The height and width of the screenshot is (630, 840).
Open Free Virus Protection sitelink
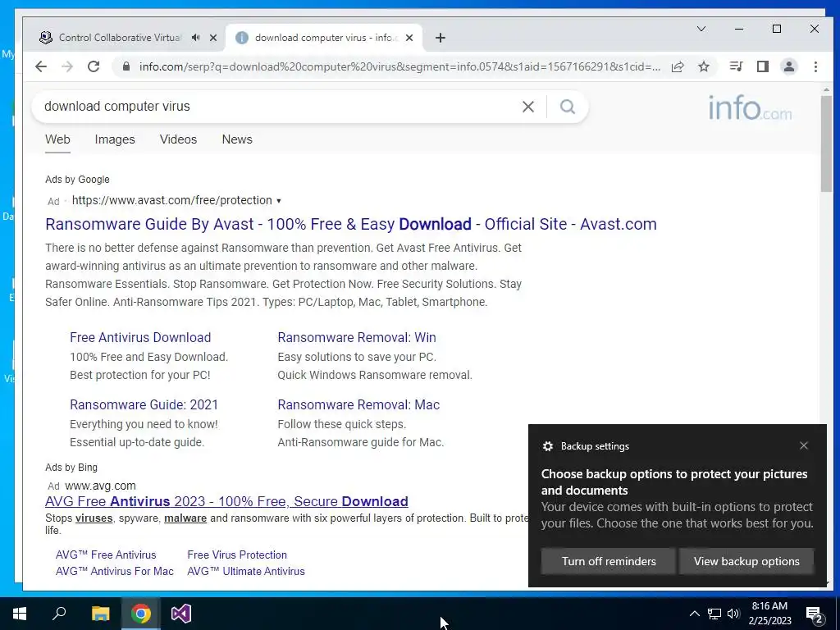(237, 555)
